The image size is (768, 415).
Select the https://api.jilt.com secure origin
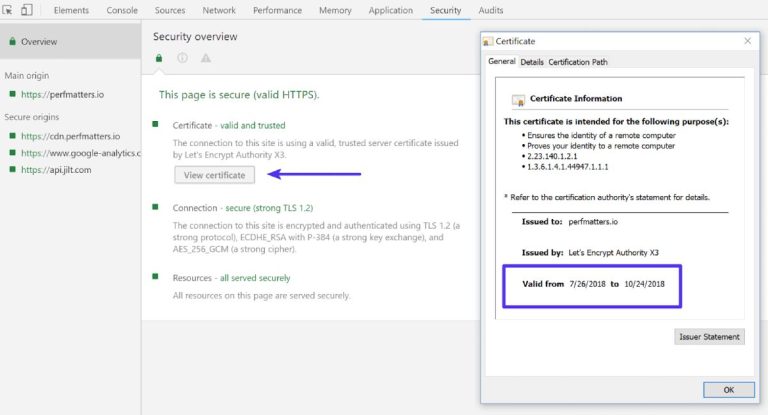(55, 170)
